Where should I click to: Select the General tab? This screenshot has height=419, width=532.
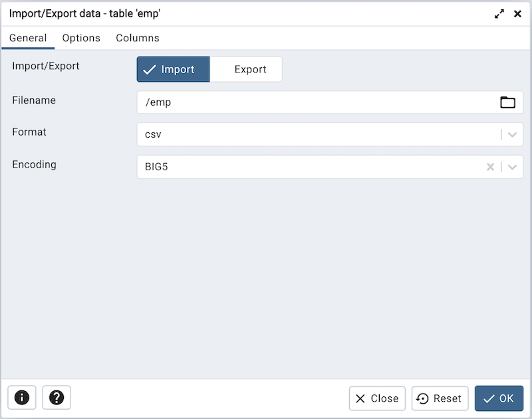click(28, 38)
